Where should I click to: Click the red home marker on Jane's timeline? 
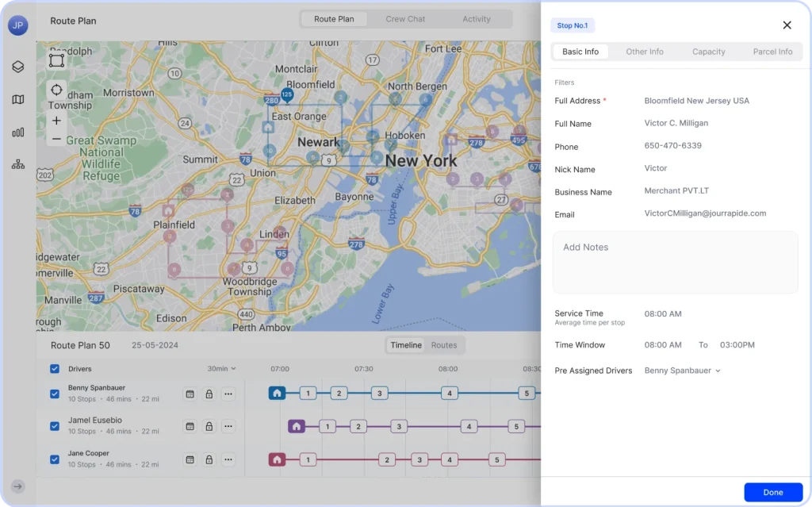(x=277, y=459)
